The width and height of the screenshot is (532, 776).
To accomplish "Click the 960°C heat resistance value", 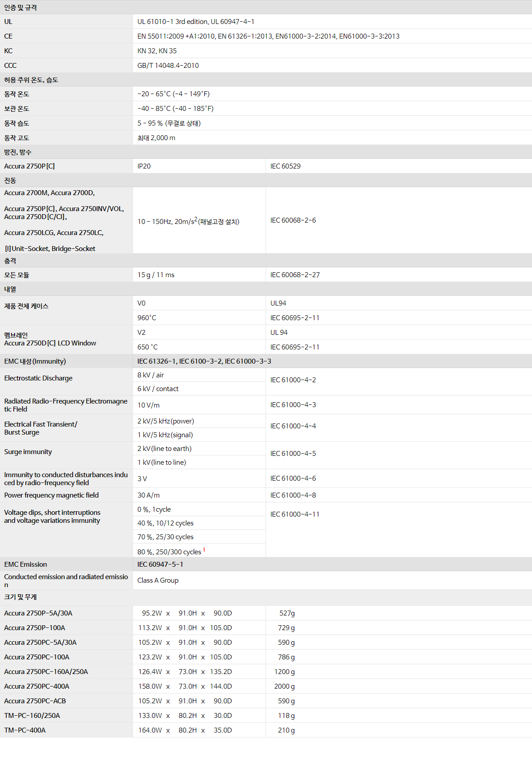I will coord(147,318).
